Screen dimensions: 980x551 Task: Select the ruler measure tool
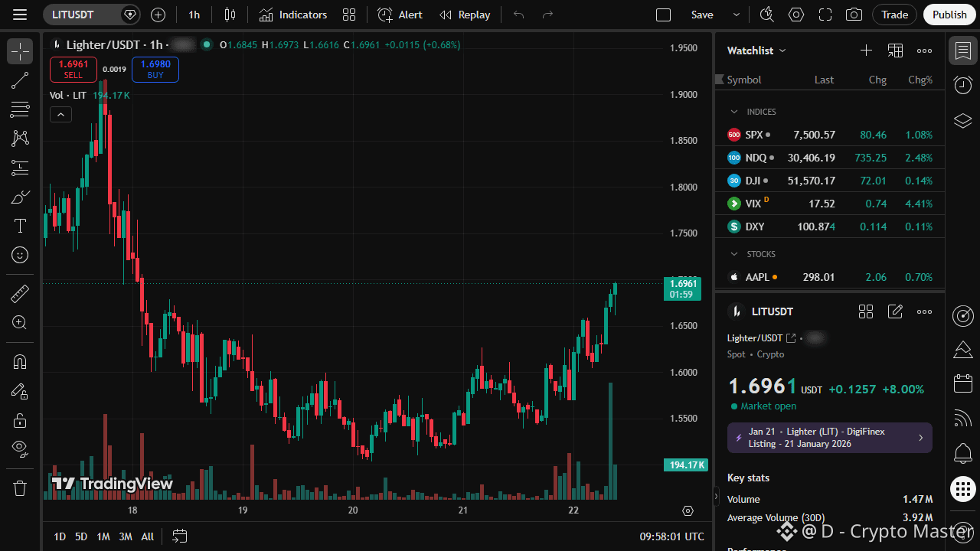pos(20,293)
